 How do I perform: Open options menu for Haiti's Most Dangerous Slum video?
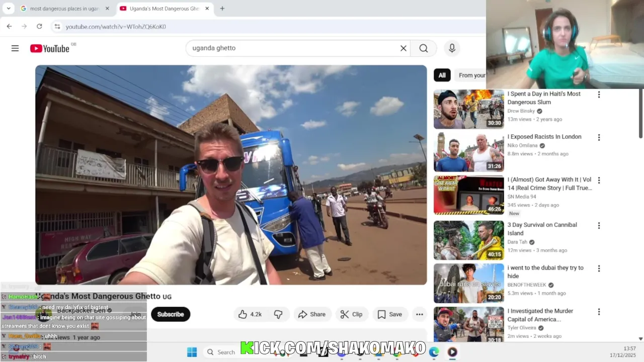coord(599,95)
